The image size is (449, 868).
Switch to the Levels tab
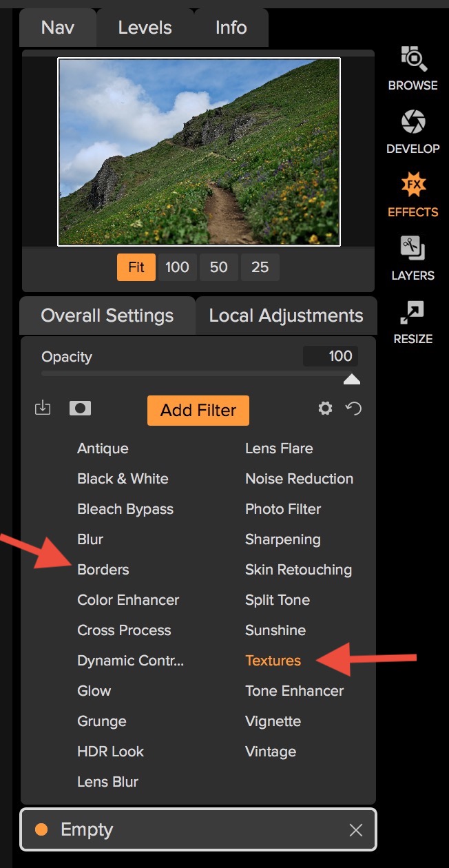click(x=145, y=28)
